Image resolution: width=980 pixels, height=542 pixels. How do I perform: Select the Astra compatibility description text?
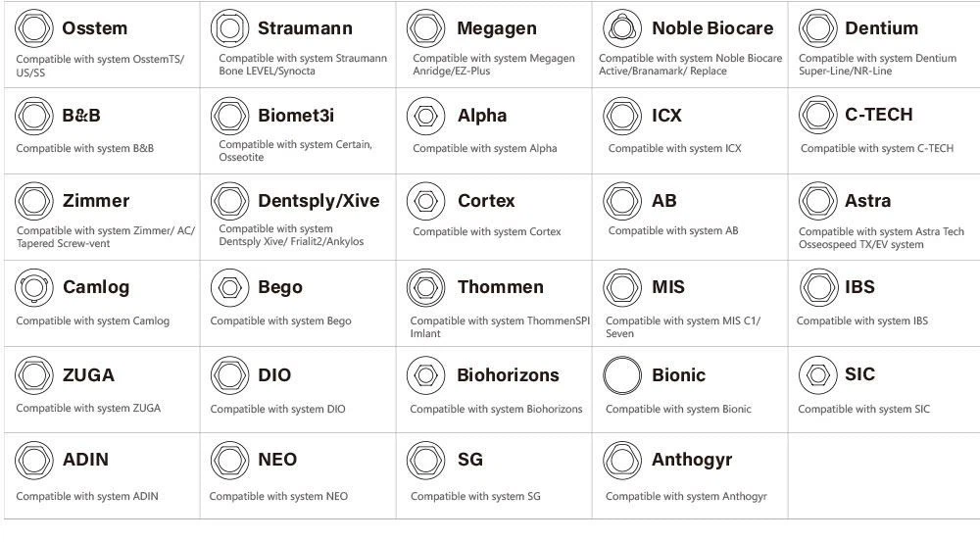(x=881, y=238)
